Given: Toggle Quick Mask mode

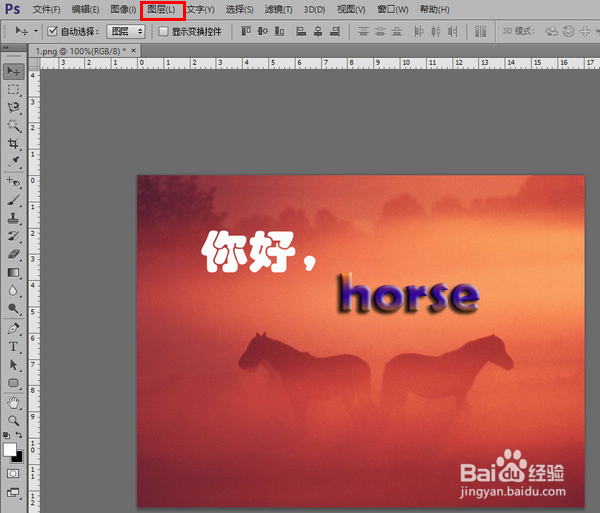Looking at the screenshot, I should tap(13, 474).
